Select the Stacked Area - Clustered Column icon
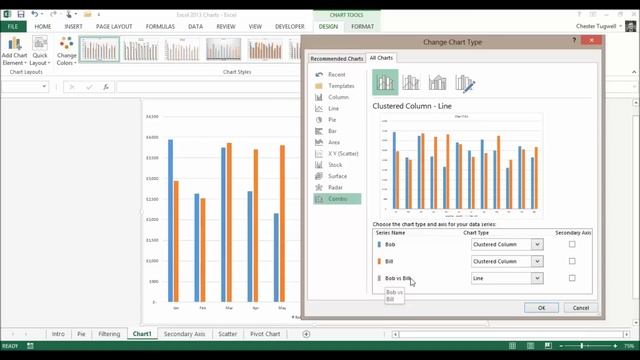Viewport: 640px width, 360px height. point(437,82)
